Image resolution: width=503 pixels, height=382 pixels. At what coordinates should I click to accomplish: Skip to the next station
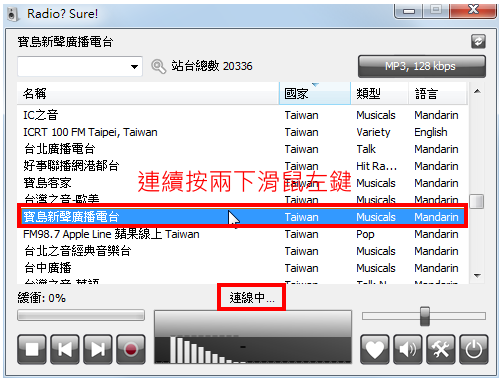[98, 349]
